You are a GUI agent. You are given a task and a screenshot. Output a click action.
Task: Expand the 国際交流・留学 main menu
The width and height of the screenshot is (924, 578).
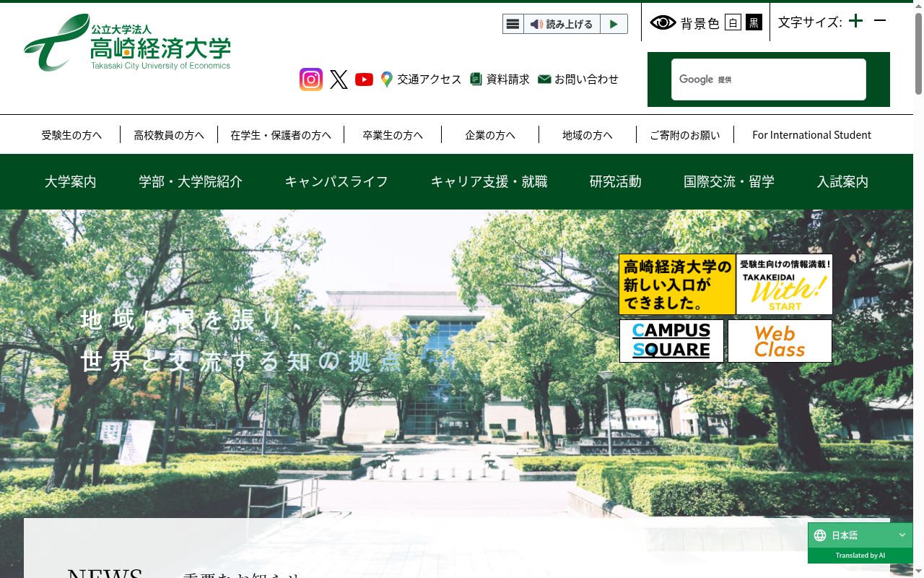click(x=729, y=182)
